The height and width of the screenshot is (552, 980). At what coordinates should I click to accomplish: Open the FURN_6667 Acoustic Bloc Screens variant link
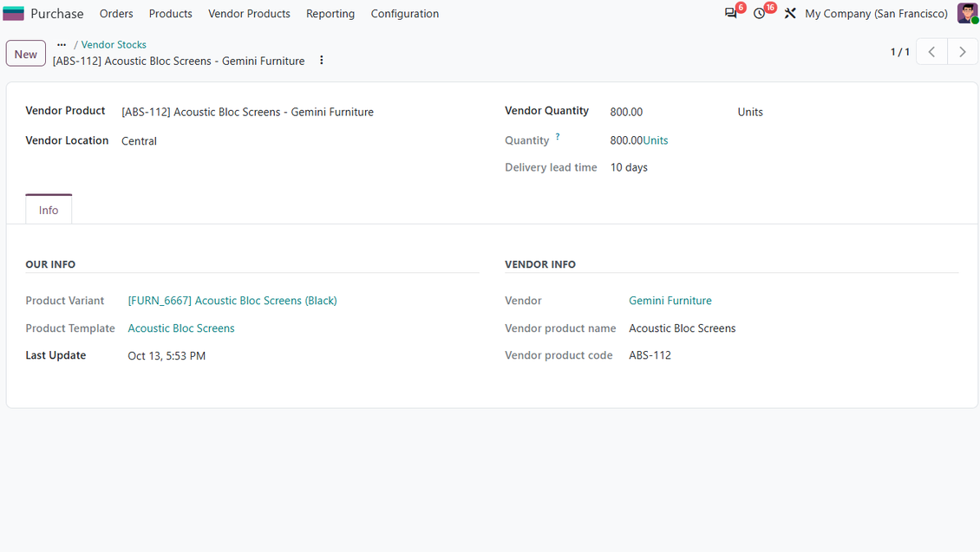[232, 301]
